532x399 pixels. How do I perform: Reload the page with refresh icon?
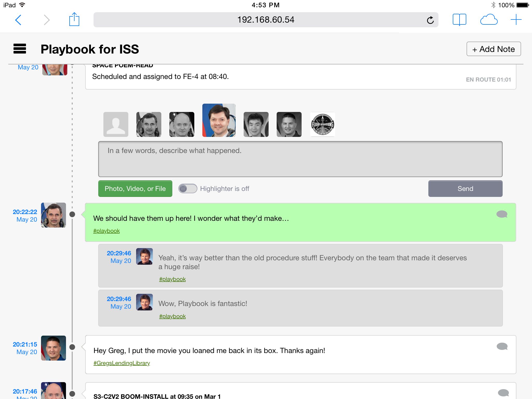pyautogui.click(x=430, y=20)
